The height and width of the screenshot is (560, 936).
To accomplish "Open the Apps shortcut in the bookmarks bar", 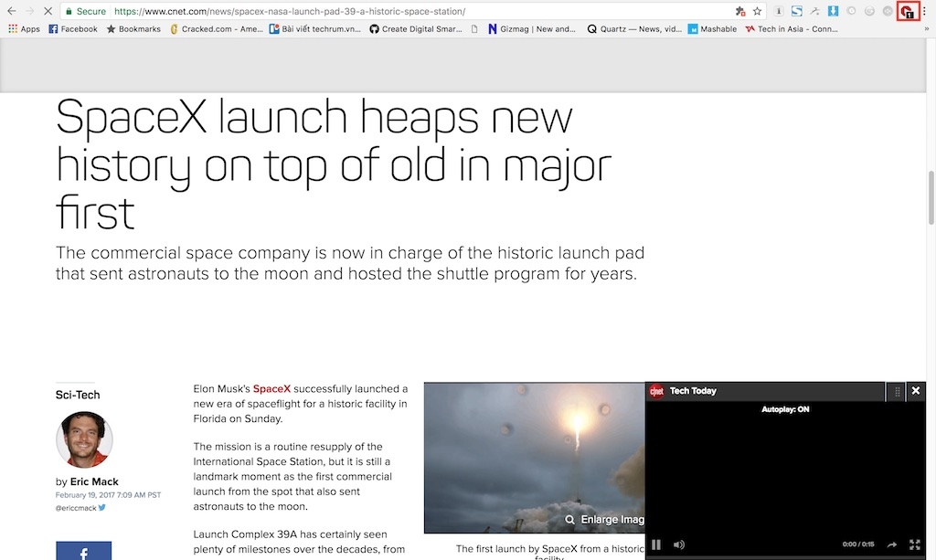I will (24, 28).
